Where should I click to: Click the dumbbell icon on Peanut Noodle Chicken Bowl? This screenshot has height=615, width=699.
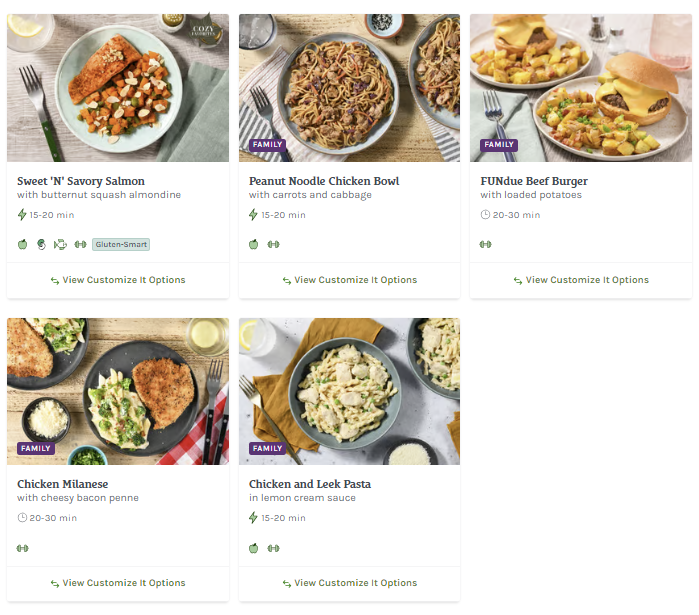click(x=273, y=244)
